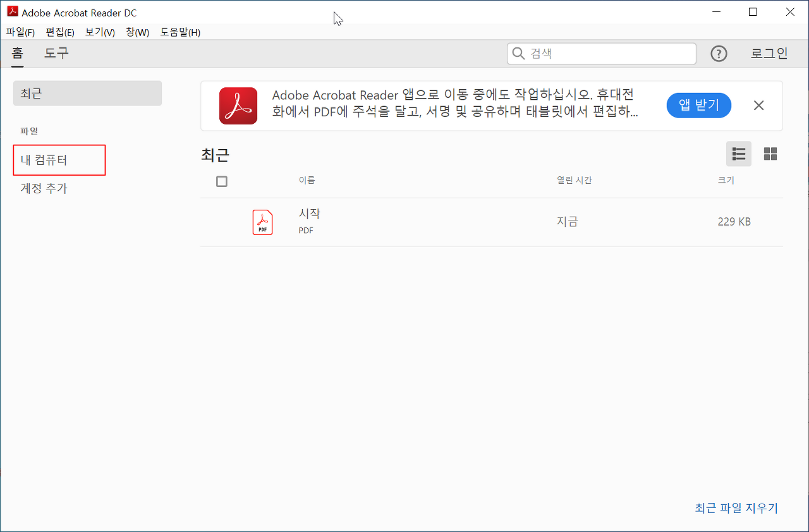Select the 홈 tab

coord(17,53)
